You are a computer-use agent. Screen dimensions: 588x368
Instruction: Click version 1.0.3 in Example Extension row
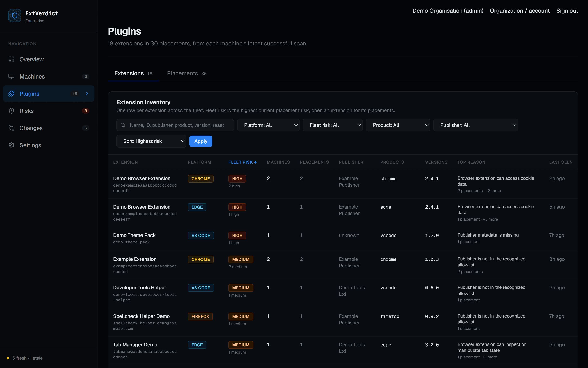pyautogui.click(x=432, y=259)
